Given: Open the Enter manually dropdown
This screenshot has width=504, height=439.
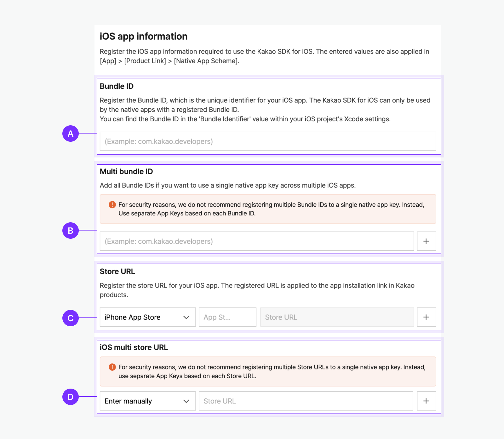Looking at the screenshot, I should (147, 401).
